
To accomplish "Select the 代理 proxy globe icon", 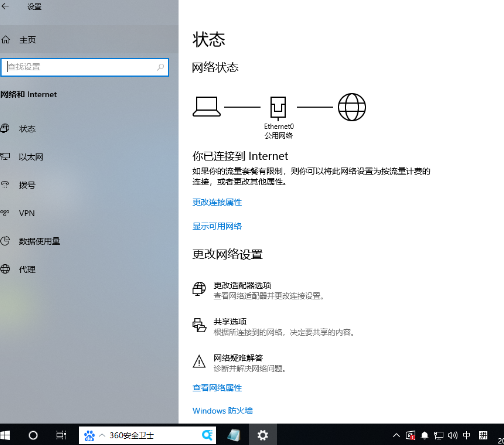I will point(5,269).
